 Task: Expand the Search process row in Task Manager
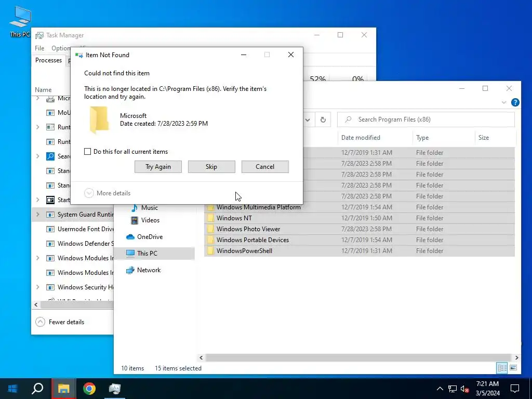pyautogui.click(x=37, y=156)
